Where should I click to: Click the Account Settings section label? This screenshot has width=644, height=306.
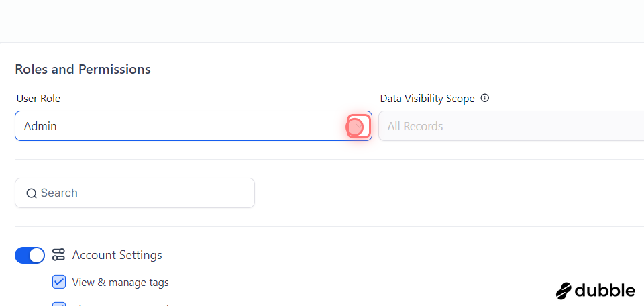[x=117, y=255]
